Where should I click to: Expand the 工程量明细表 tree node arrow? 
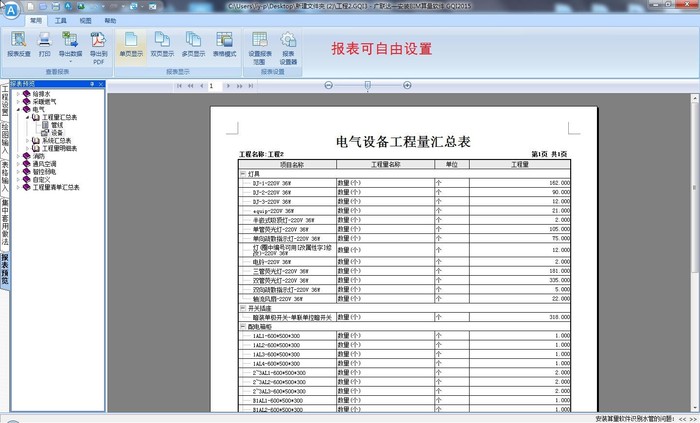pos(28,148)
